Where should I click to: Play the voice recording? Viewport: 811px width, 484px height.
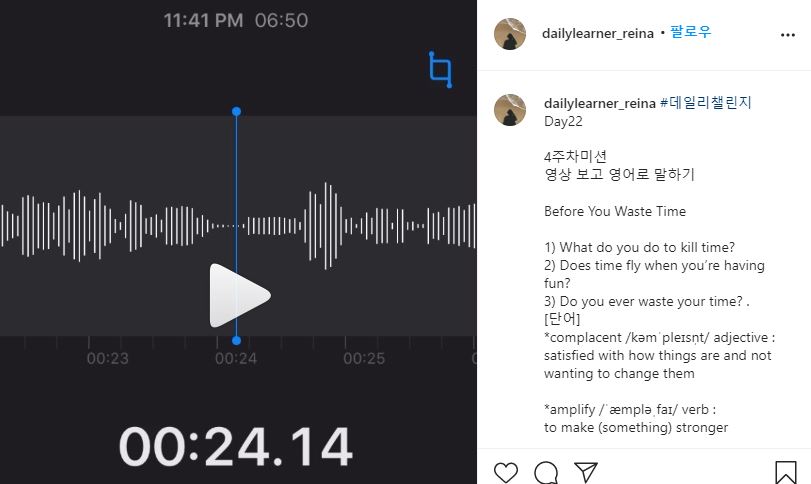coord(239,295)
